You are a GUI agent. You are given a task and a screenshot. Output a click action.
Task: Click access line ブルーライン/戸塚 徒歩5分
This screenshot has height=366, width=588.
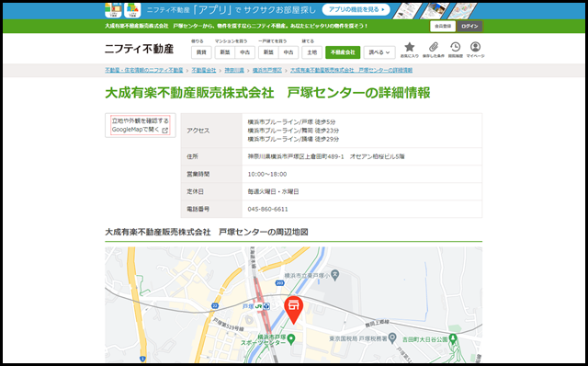click(x=291, y=122)
